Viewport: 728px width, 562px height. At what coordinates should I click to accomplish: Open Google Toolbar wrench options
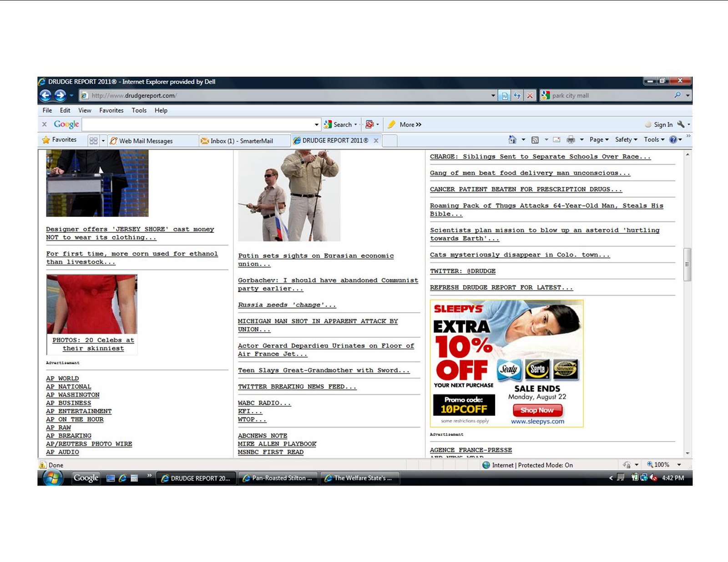[x=681, y=124]
